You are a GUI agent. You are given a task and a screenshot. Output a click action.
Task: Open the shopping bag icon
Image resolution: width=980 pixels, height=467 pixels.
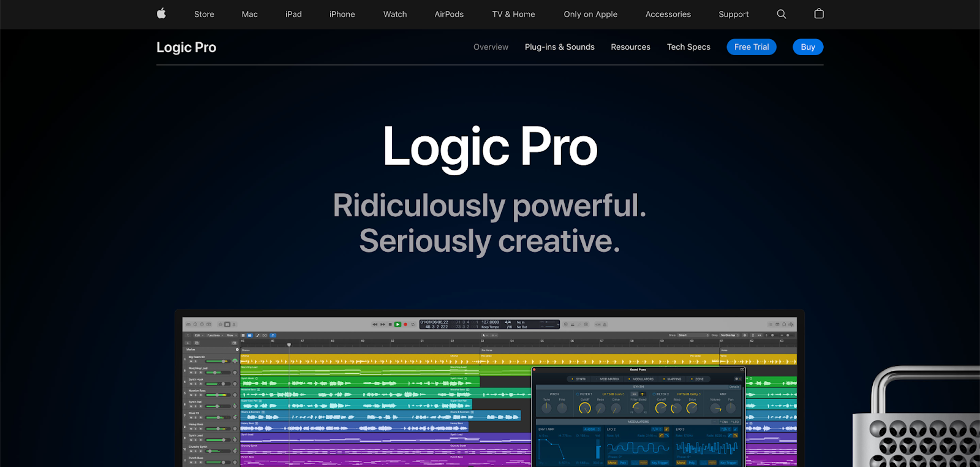point(819,13)
